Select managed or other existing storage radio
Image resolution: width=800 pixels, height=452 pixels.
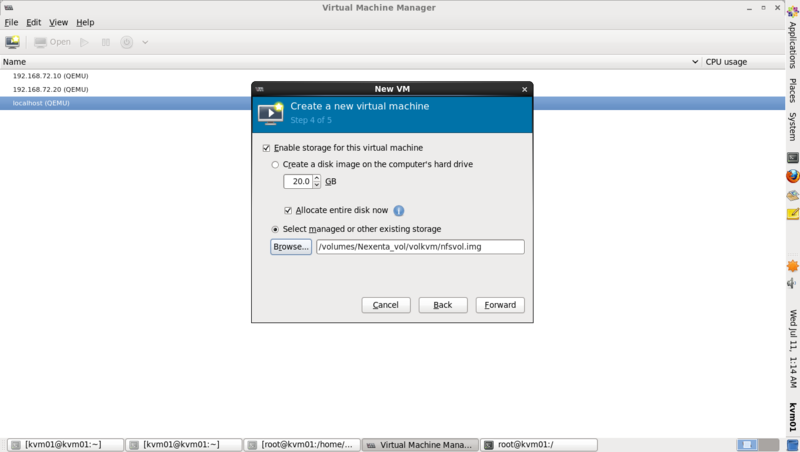275,230
